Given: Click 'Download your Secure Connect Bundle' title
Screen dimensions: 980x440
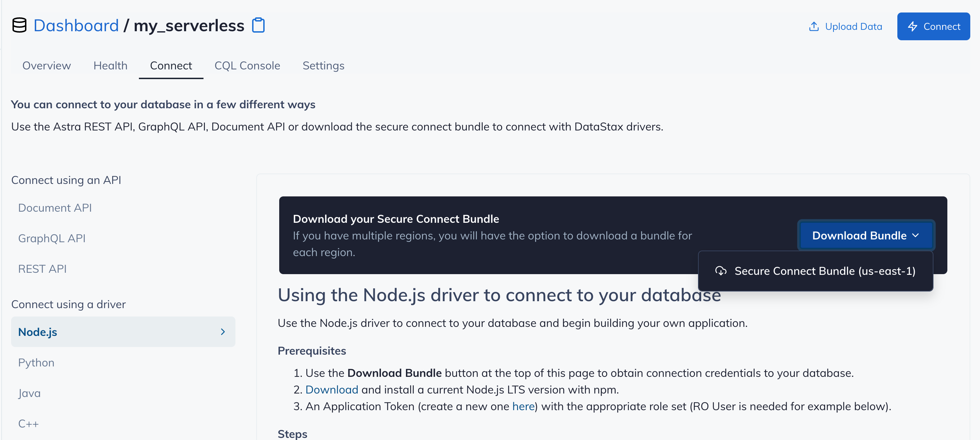Looking at the screenshot, I should coord(396,219).
